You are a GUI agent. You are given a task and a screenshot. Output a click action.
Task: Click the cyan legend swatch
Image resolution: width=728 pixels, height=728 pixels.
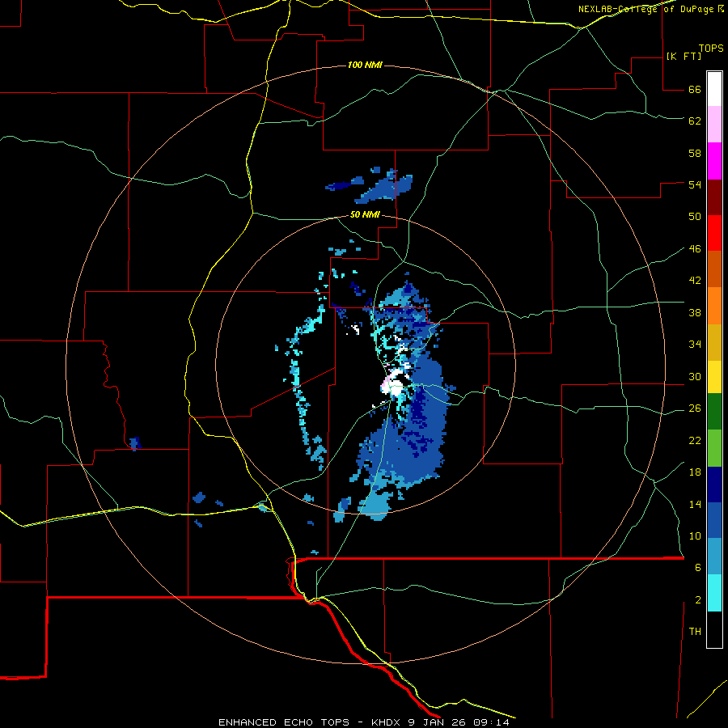tap(714, 593)
